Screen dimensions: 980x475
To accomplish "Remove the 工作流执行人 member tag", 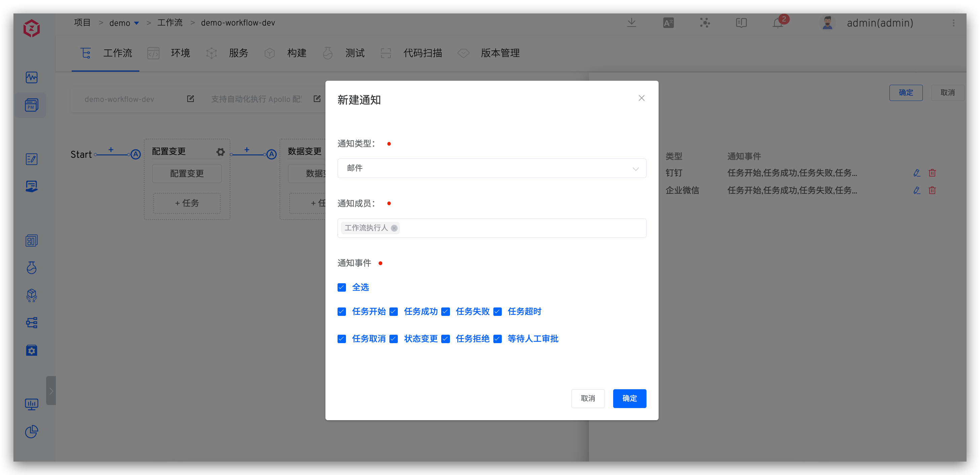I will click(394, 228).
